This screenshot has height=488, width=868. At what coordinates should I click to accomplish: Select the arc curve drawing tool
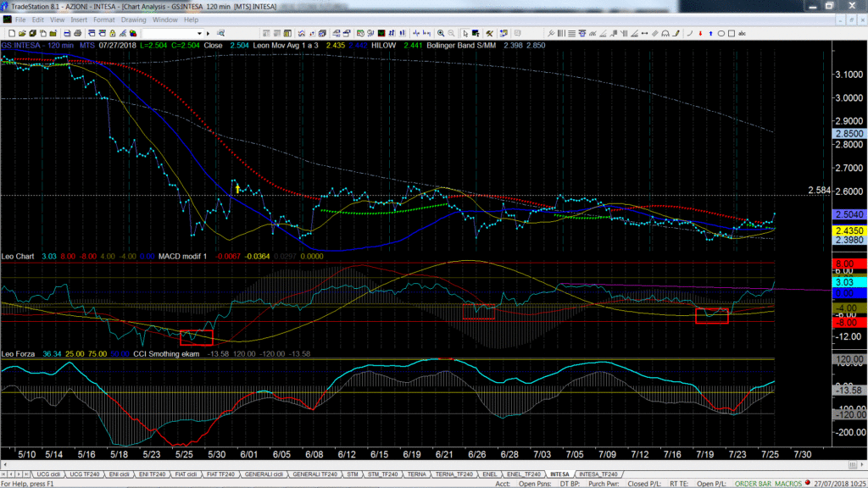(x=690, y=34)
